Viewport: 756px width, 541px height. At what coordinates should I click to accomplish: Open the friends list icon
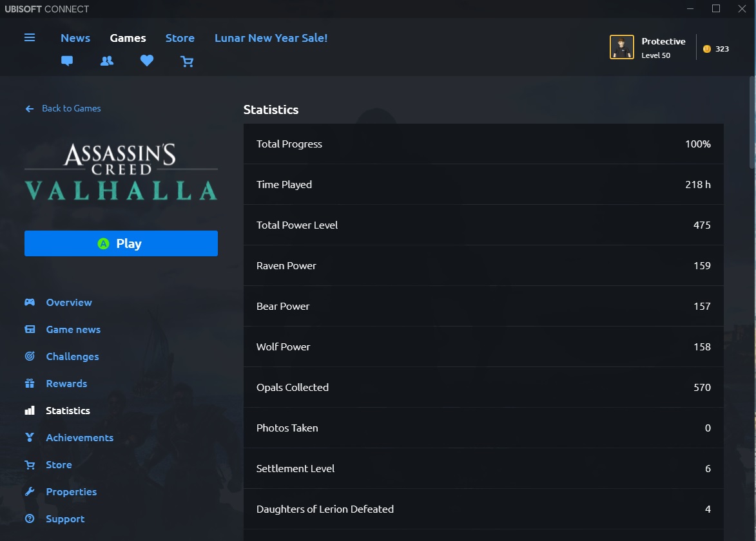click(107, 61)
